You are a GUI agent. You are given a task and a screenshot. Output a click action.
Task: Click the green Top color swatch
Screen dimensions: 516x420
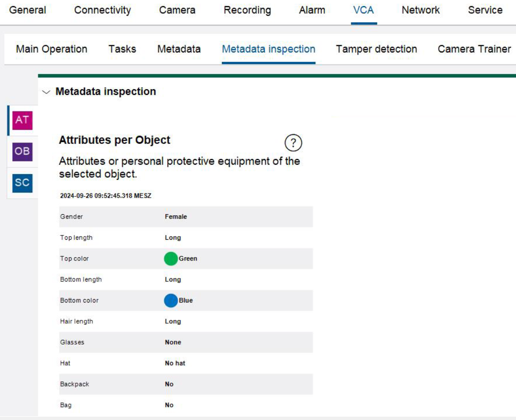(x=170, y=259)
